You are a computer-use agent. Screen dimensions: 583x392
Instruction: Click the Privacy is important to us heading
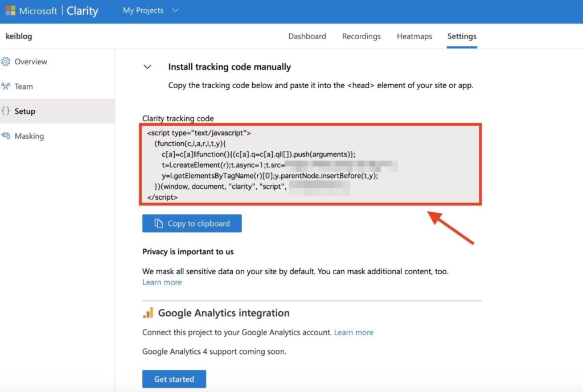(x=188, y=251)
